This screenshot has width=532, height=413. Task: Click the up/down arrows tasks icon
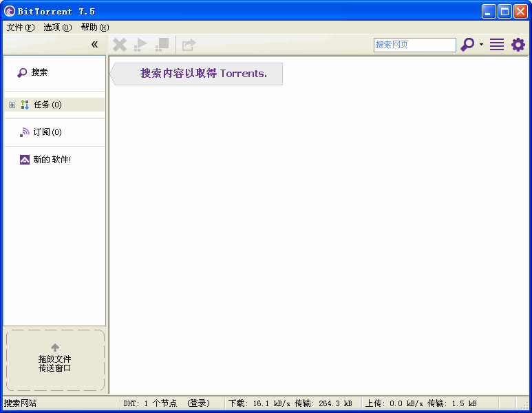click(25, 105)
